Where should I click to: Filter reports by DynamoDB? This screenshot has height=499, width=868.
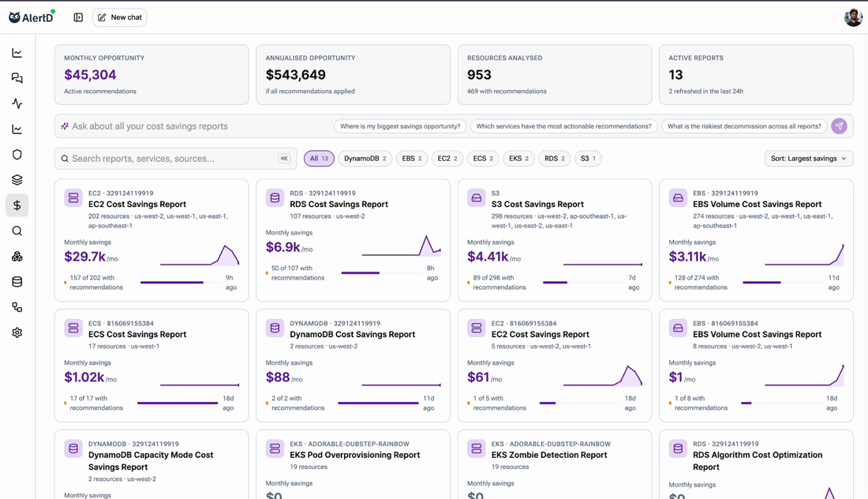365,159
